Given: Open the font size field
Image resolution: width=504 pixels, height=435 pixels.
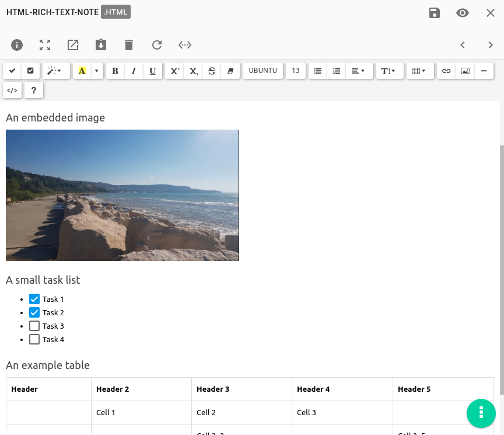Looking at the screenshot, I should click(296, 71).
